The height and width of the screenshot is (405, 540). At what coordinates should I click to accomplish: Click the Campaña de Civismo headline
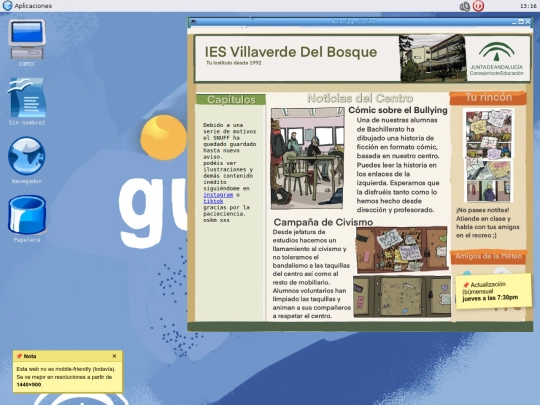point(323,222)
